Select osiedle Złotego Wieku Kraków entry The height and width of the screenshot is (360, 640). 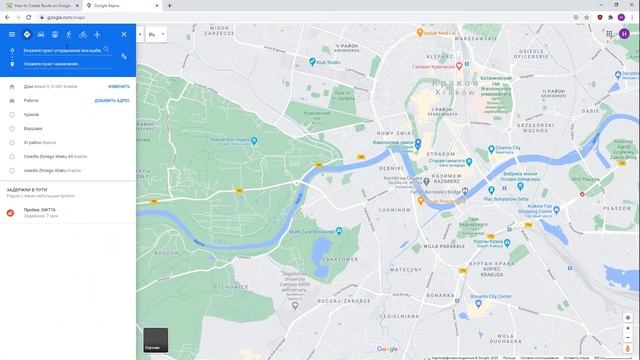pos(68,171)
